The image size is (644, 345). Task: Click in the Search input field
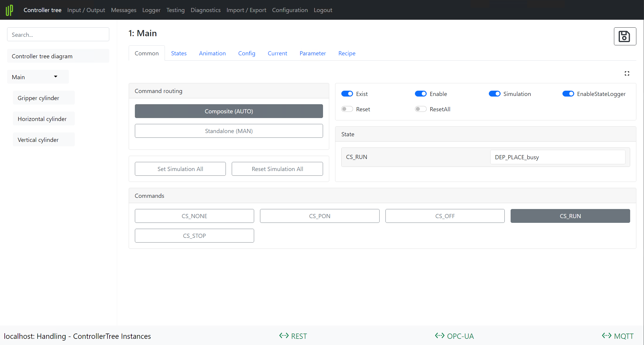[58, 35]
